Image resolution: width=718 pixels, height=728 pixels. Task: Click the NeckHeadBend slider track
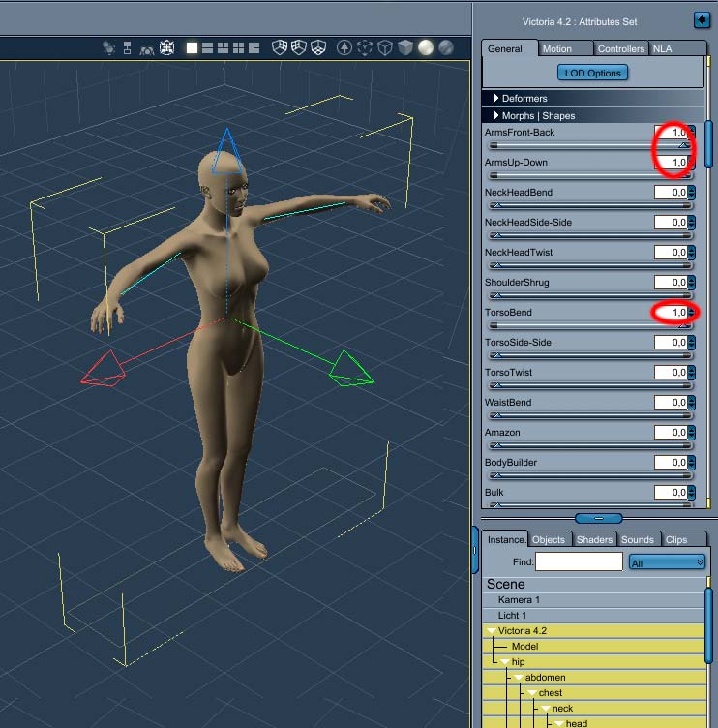coord(591,205)
